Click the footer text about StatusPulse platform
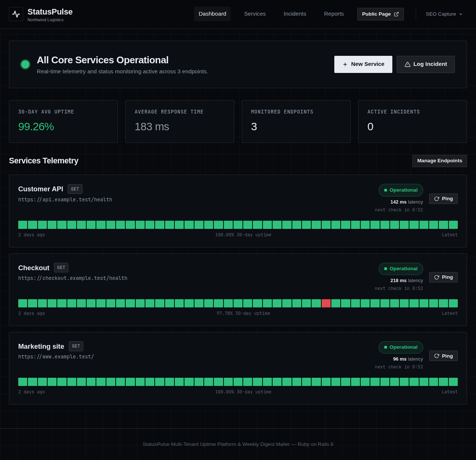The image size is (476, 460). tap(238, 444)
